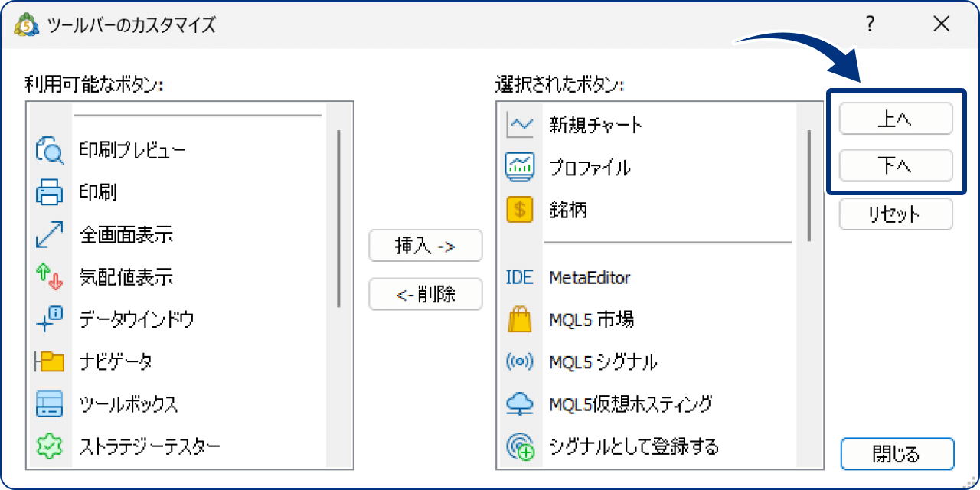Select the ツールボックス icon

click(x=49, y=403)
